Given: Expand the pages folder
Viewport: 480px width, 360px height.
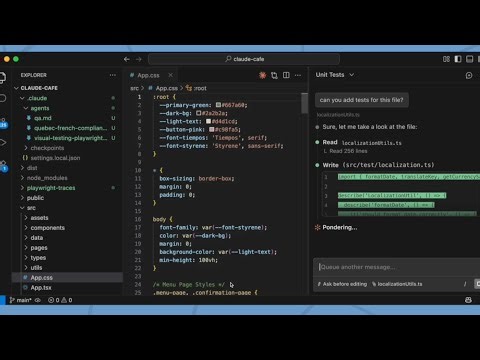Looking at the screenshot, I should coord(26,248).
